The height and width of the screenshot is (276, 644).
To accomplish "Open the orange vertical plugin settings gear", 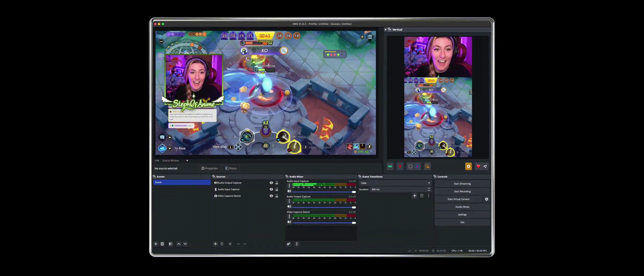I will (x=468, y=166).
